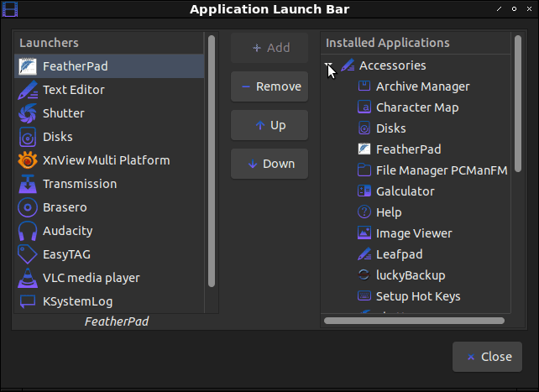
Task: Select VLC media player launcher text
Action: tap(92, 278)
